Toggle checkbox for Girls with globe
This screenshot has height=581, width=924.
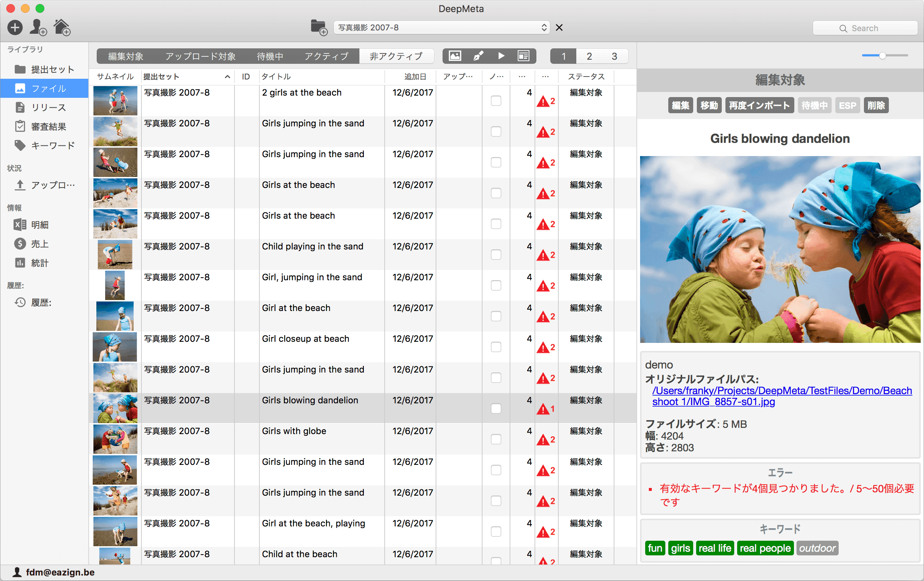tap(496, 439)
